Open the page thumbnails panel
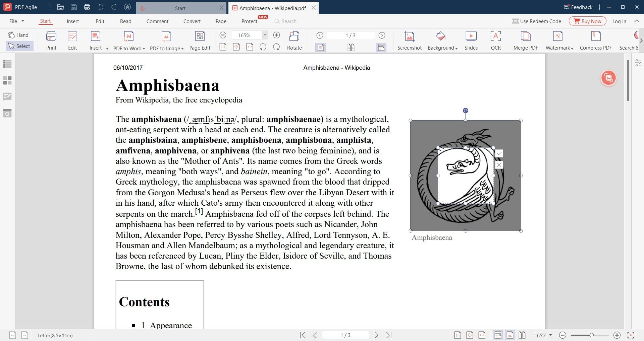 pyautogui.click(x=7, y=80)
